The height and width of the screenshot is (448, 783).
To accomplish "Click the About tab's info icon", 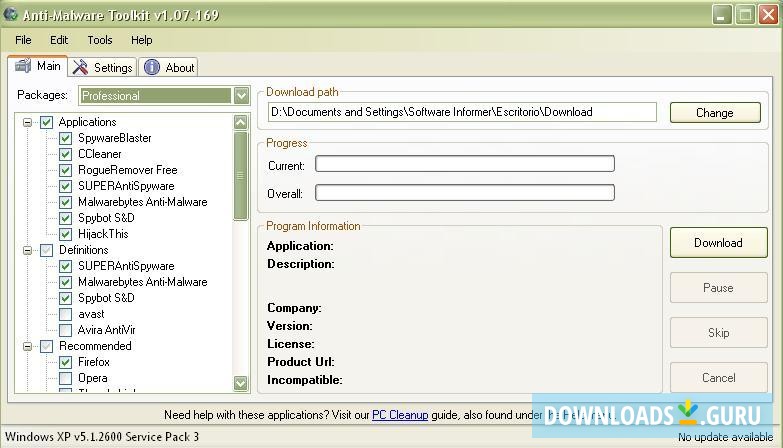I will [x=152, y=67].
